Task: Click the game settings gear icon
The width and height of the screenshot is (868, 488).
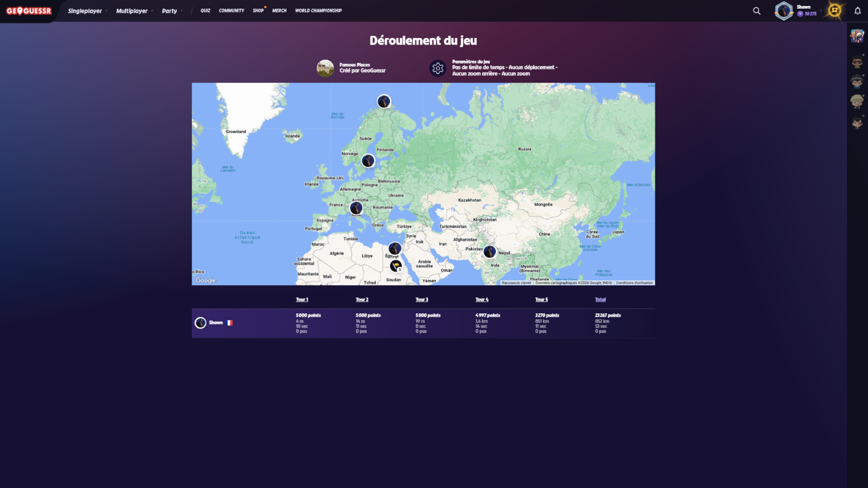Action: [x=438, y=68]
